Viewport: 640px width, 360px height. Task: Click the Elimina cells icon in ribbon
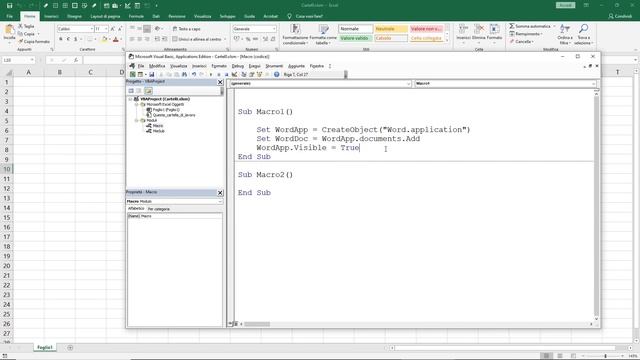[479, 29]
